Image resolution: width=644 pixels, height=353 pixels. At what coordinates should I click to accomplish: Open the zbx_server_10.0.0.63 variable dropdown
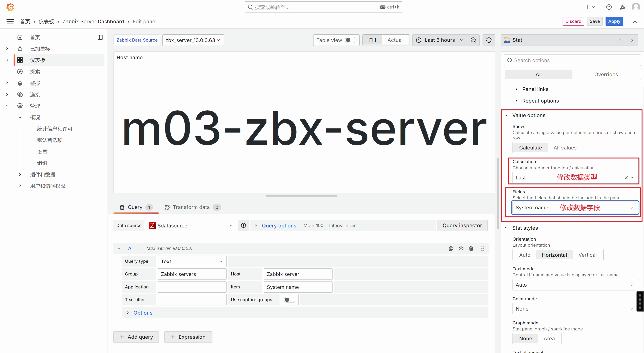pos(193,40)
